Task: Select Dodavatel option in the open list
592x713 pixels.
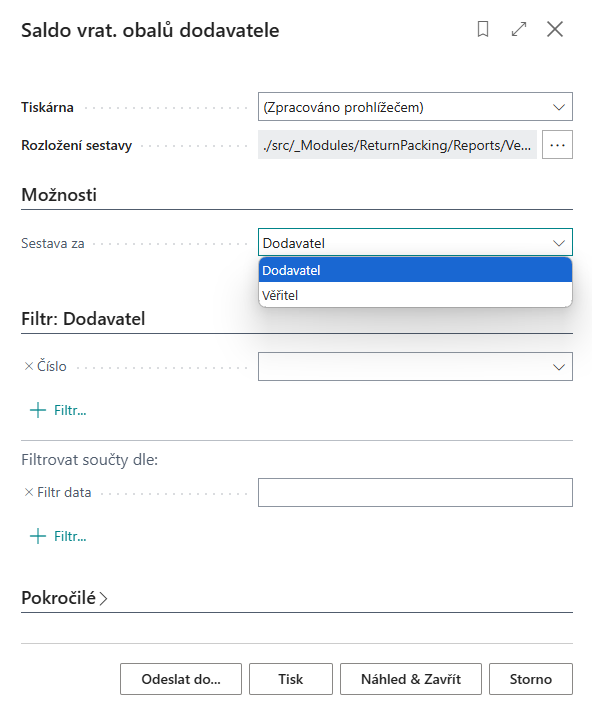Action: tap(415, 271)
